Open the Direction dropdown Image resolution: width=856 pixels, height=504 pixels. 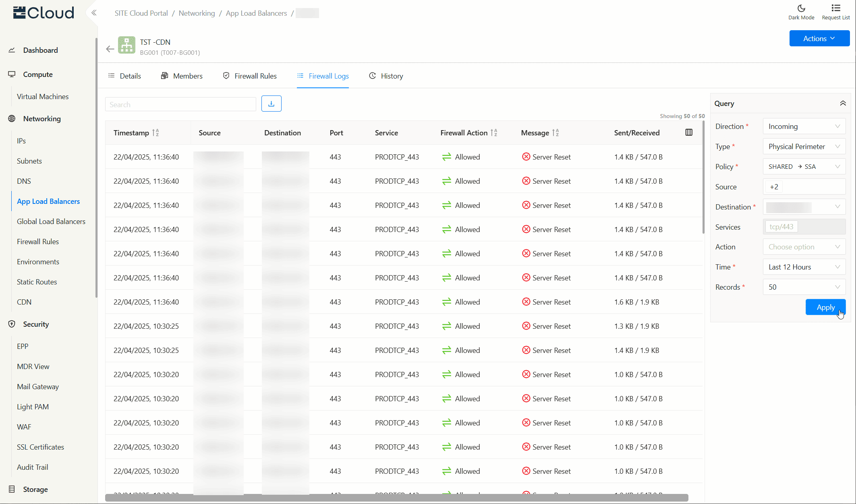[804, 127]
